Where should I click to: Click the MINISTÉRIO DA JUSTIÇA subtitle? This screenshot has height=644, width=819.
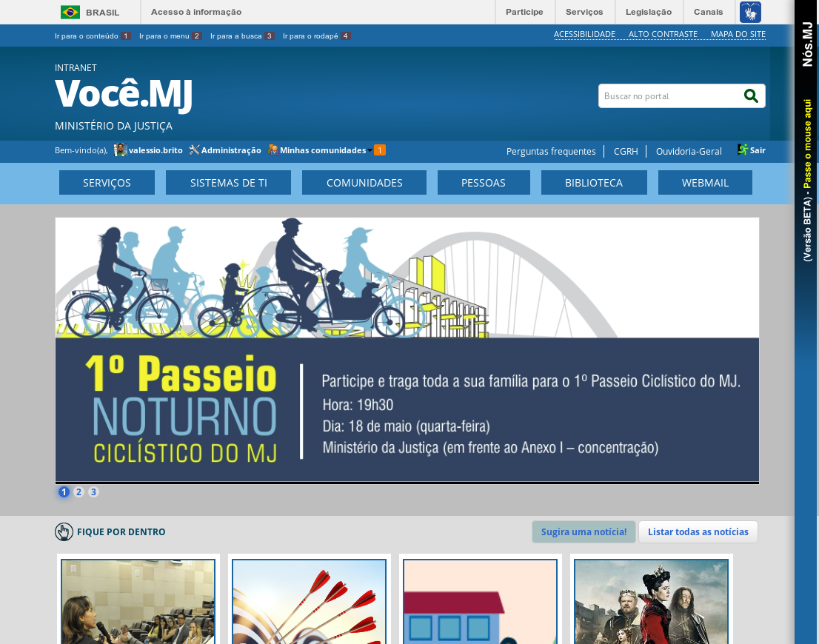point(113,126)
